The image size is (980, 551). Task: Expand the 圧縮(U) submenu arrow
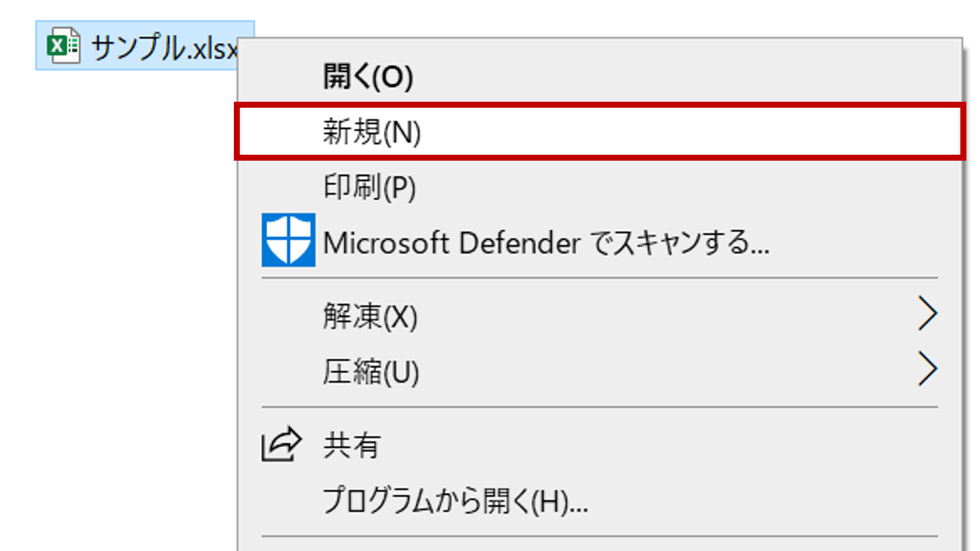pos(927,369)
